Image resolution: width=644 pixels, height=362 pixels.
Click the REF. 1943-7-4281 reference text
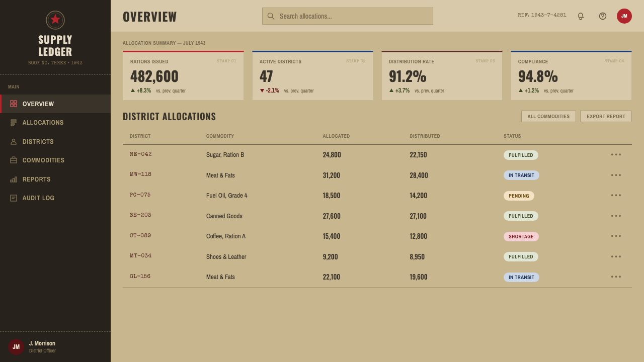click(542, 15)
